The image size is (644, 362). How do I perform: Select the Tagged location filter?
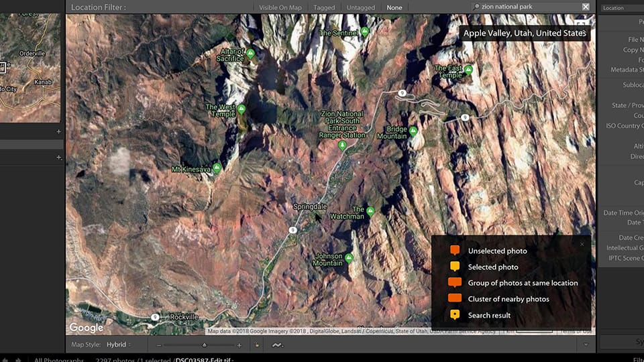[x=324, y=7]
